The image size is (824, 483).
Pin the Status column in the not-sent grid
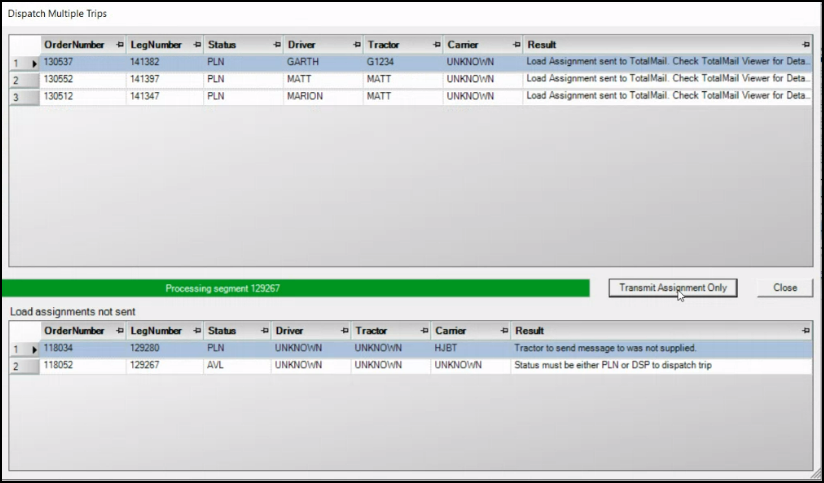(265, 331)
